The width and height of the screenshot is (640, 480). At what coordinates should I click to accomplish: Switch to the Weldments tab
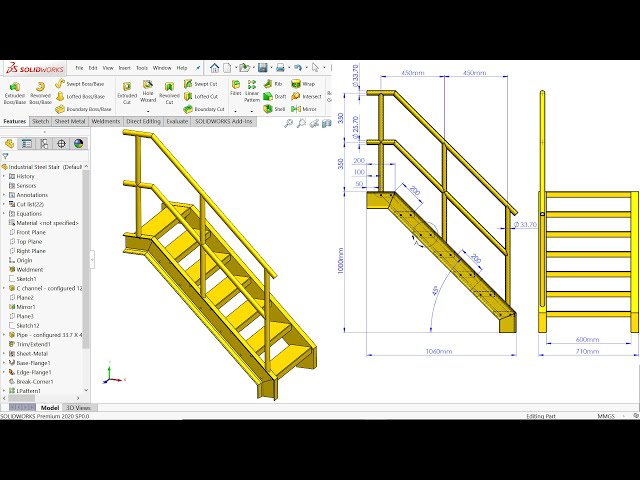click(x=106, y=121)
